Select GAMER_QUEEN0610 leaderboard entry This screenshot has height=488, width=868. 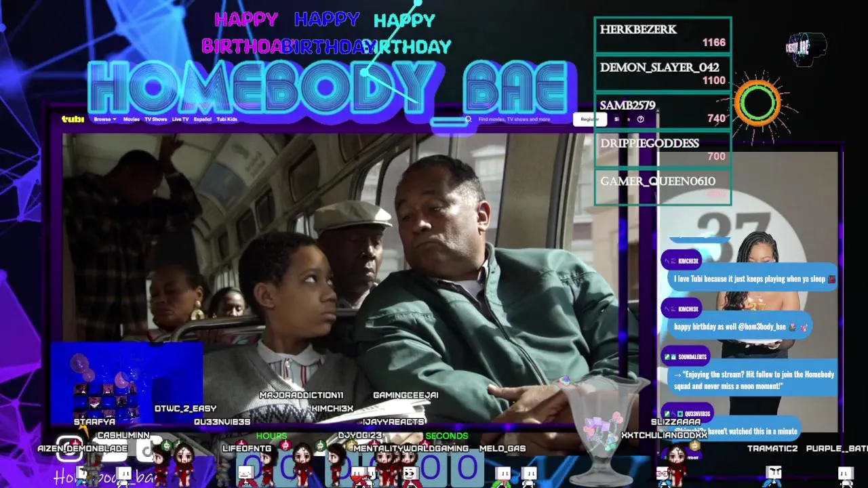[663, 186]
